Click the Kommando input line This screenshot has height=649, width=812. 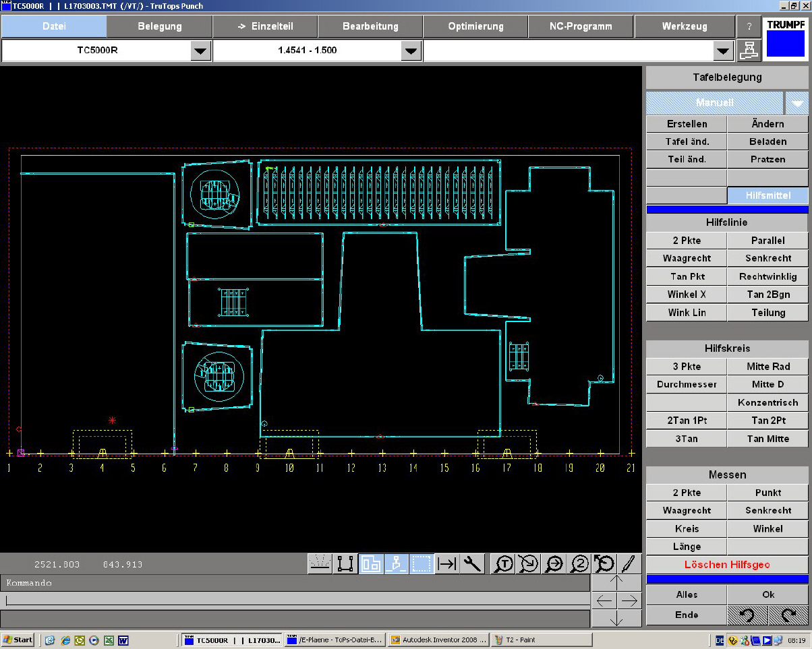(x=297, y=599)
